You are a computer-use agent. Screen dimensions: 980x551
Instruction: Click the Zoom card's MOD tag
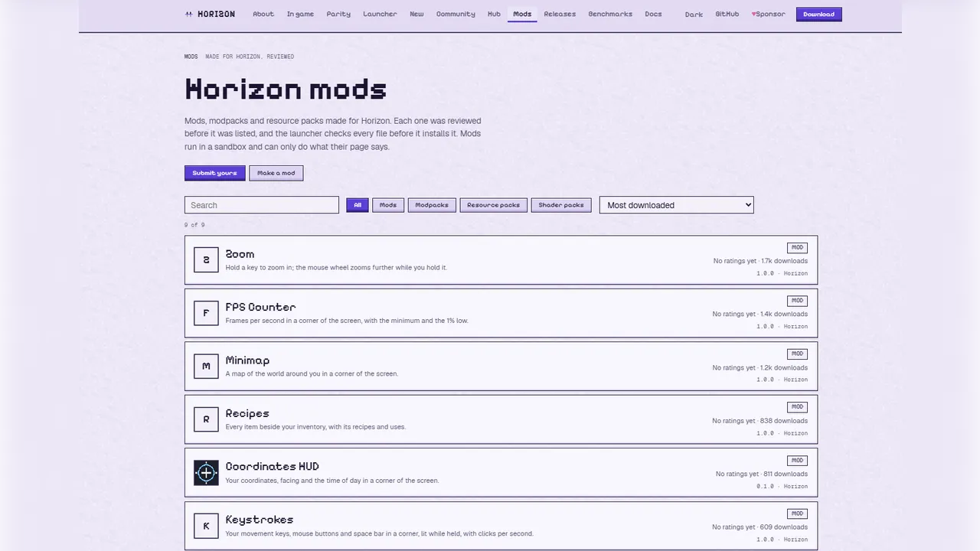pos(797,248)
